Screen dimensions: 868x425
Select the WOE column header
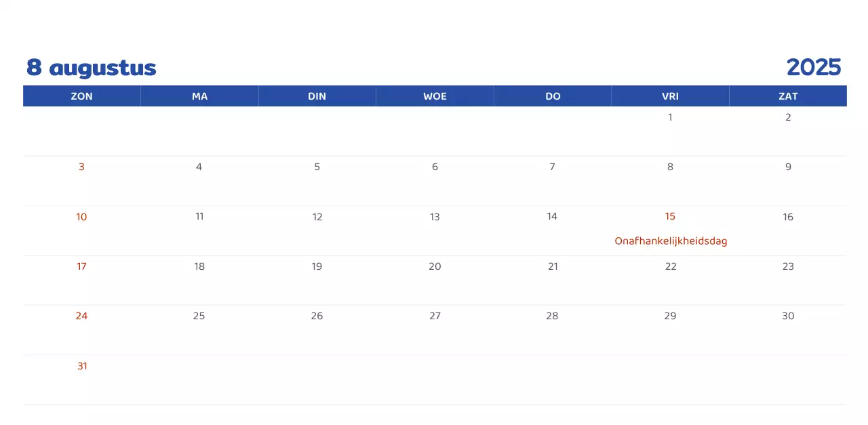point(435,96)
